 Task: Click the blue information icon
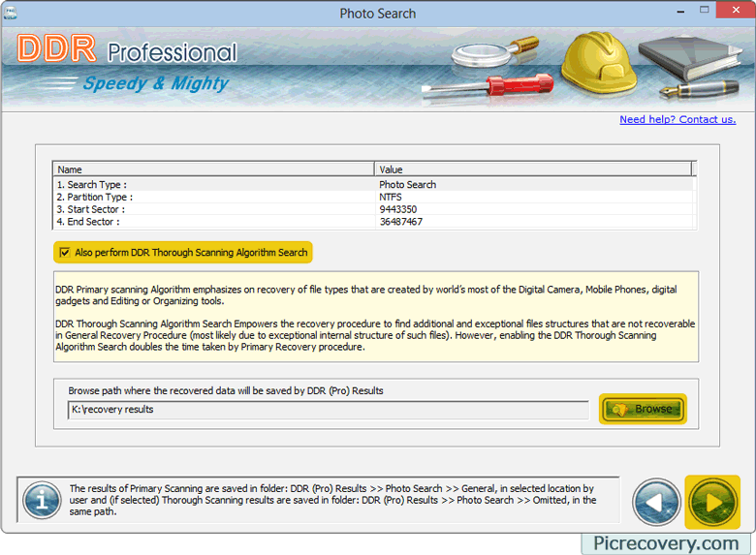43,501
